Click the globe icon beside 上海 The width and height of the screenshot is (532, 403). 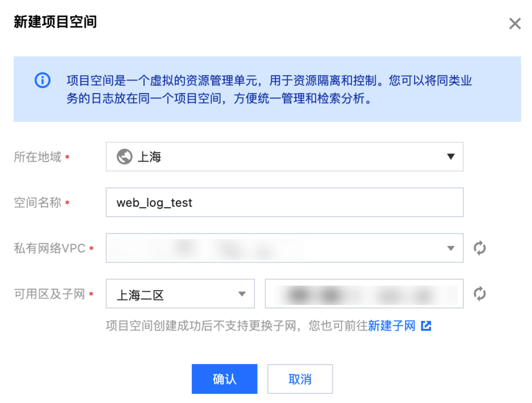point(124,157)
